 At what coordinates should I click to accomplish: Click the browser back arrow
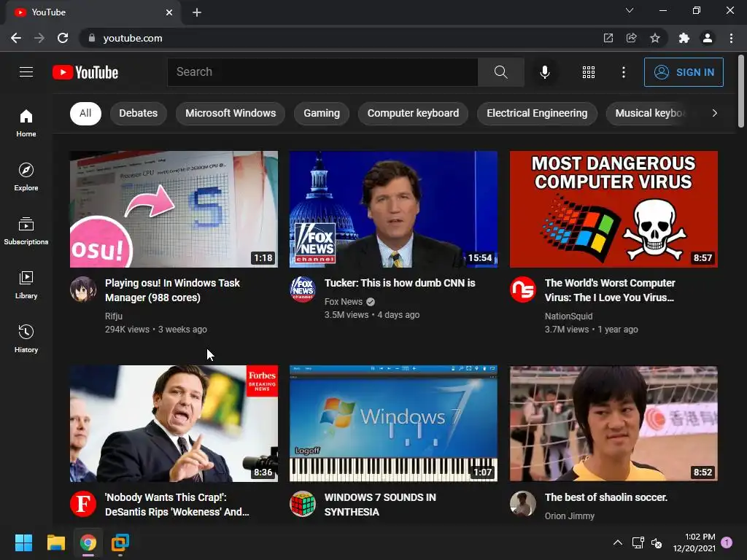coord(16,38)
